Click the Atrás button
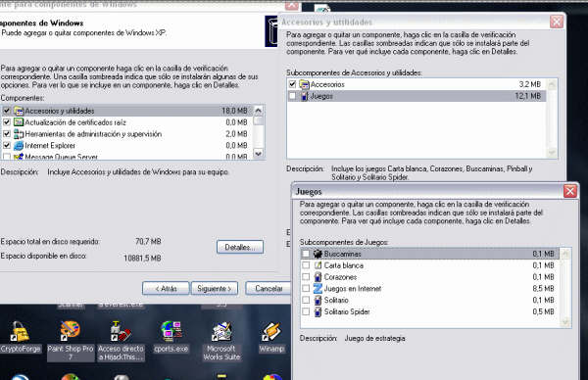 point(166,289)
